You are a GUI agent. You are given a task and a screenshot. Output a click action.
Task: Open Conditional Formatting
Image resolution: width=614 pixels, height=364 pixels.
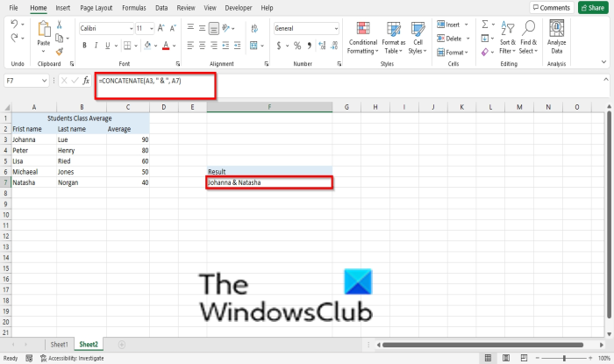click(363, 38)
